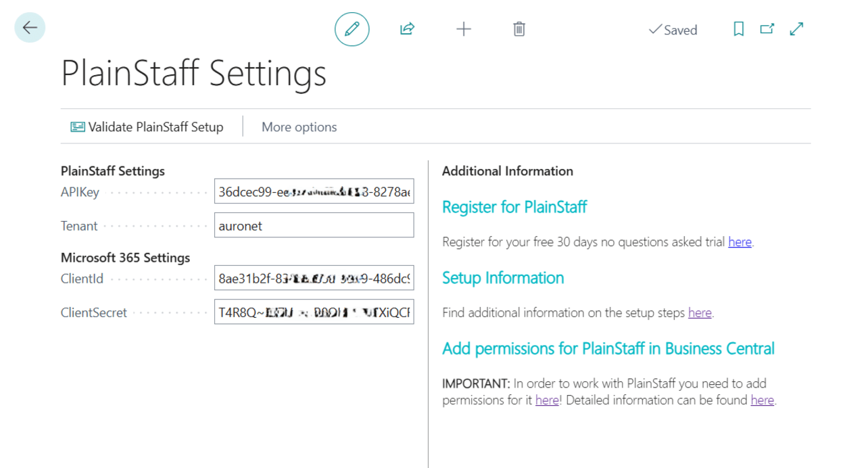Click 'Add permissions for PlainStaff in Business Central' heading
Viewport: 868px width, 468px height.
point(608,349)
